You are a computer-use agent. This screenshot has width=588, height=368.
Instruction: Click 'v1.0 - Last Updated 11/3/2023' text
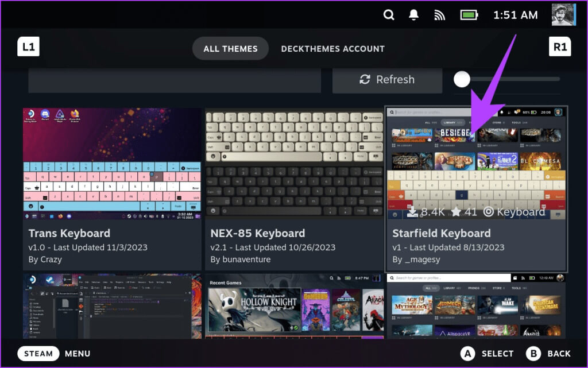pyautogui.click(x=88, y=247)
